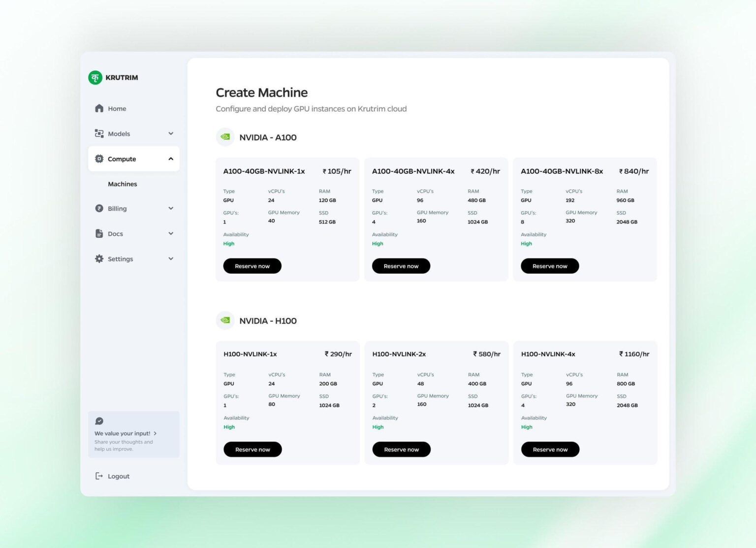Click the Models icon
The image size is (756, 548).
(99, 133)
